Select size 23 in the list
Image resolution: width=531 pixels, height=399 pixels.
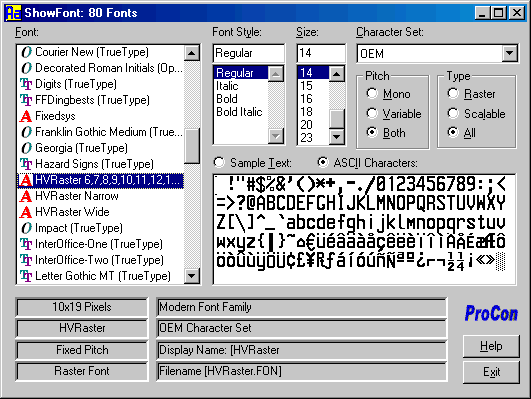[x=313, y=138]
